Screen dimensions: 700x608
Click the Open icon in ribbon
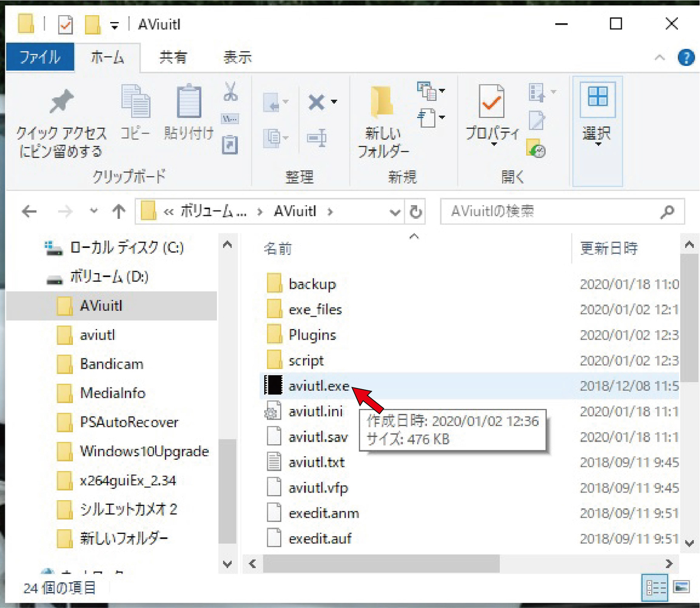(x=542, y=92)
